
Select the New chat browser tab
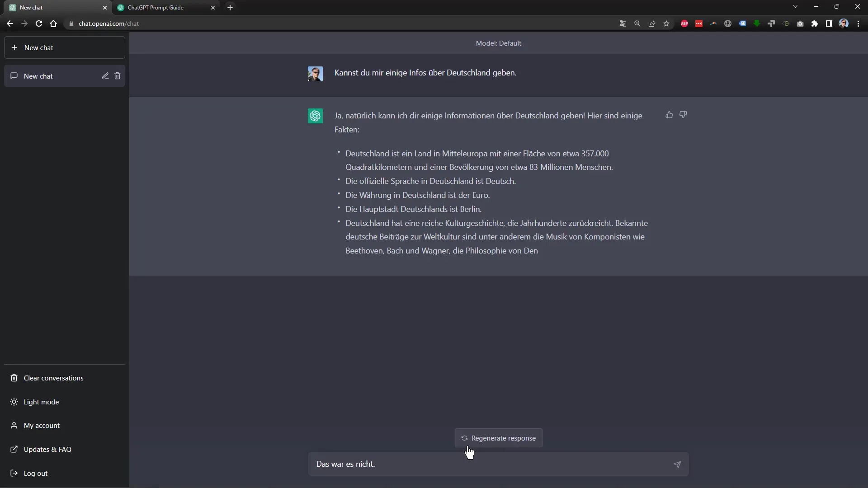[x=53, y=7]
